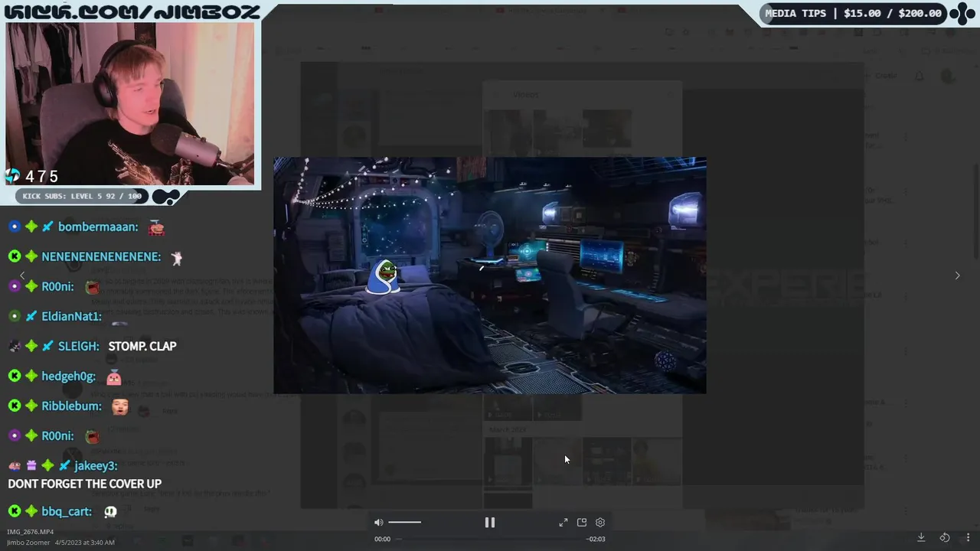980x551 pixels.
Task: Click the Kick subs level goal bar
Action: 82,196
